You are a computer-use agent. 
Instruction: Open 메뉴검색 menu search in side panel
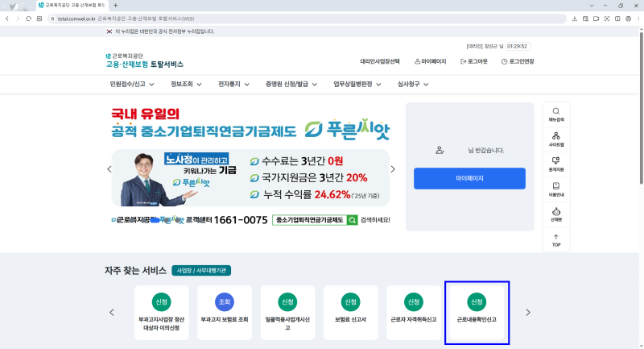556,114
